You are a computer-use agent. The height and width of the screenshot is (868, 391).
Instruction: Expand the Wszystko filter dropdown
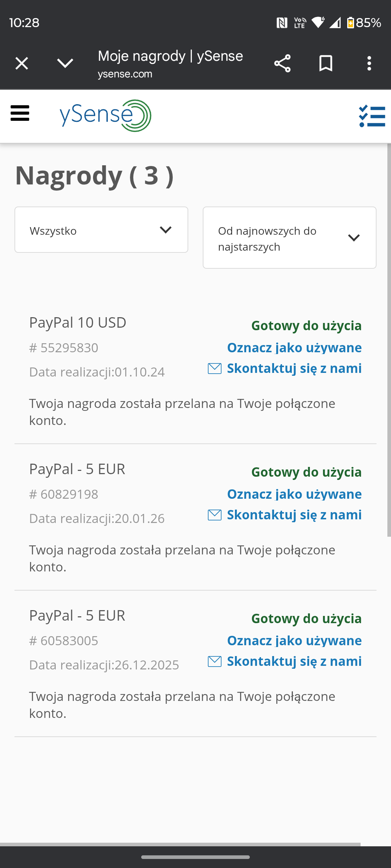101,230
